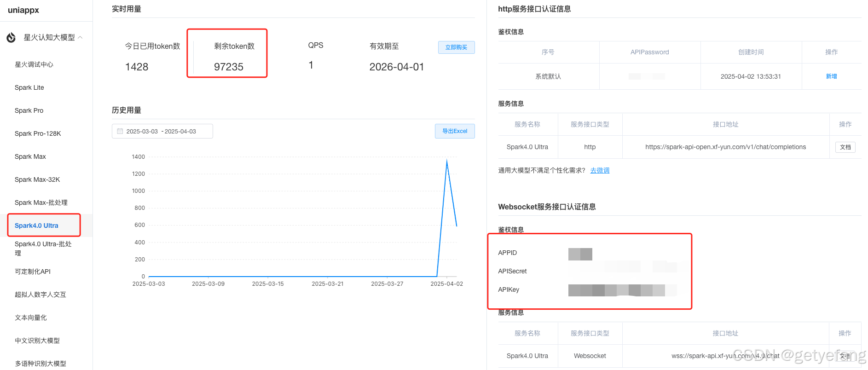Open the history date range picker

(x=162, y=131)
